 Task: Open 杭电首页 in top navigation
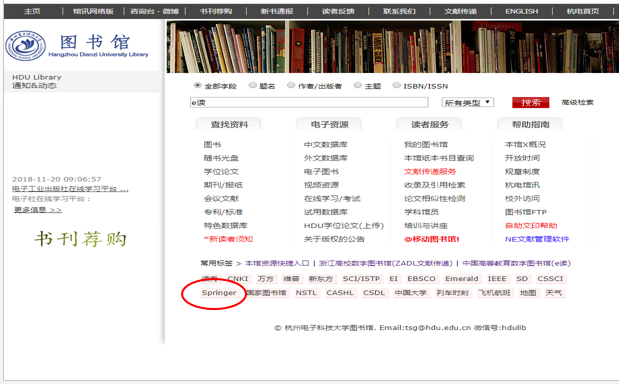tap(583, 11)
